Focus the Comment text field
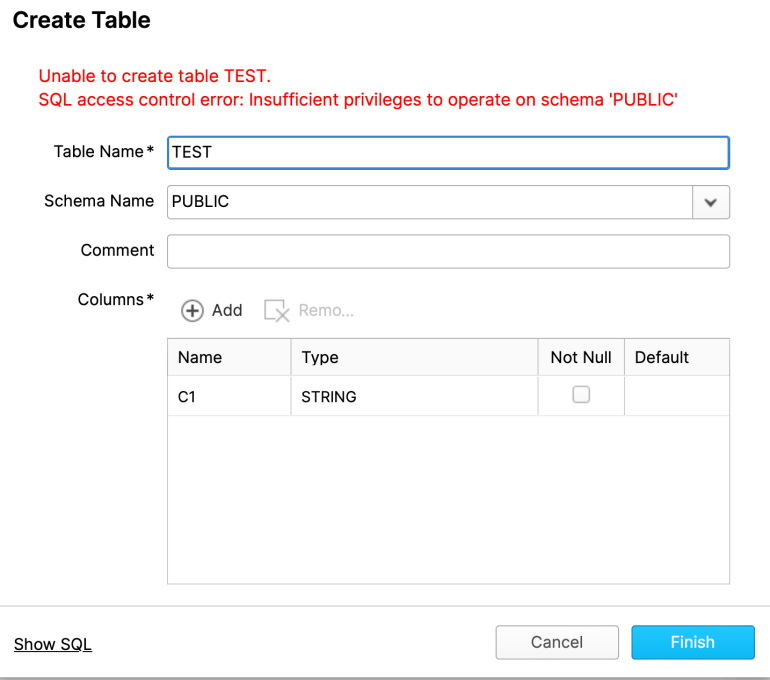Image resolution: width=770 pixels, height=680 pixels. coord(448,251)
